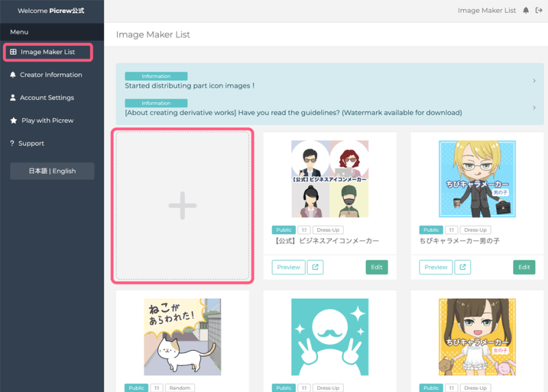Expand chevron for derivative works guidelines notice
The height and width of the screenshot is (392, 548).
[534, 108]
